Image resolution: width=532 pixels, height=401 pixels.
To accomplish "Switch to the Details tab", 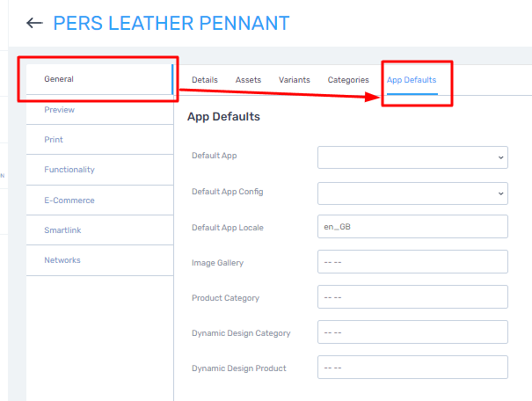I will (x=205, y=80).
